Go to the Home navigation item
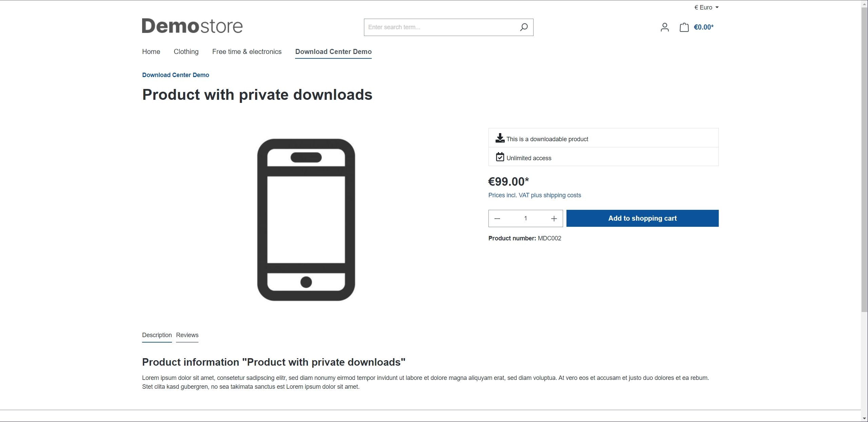 point(151,52)
